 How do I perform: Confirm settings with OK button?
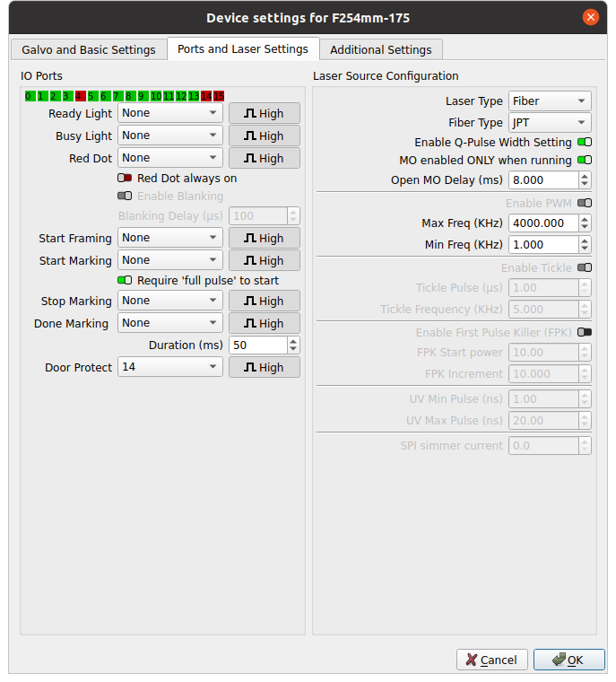(569, 660)
